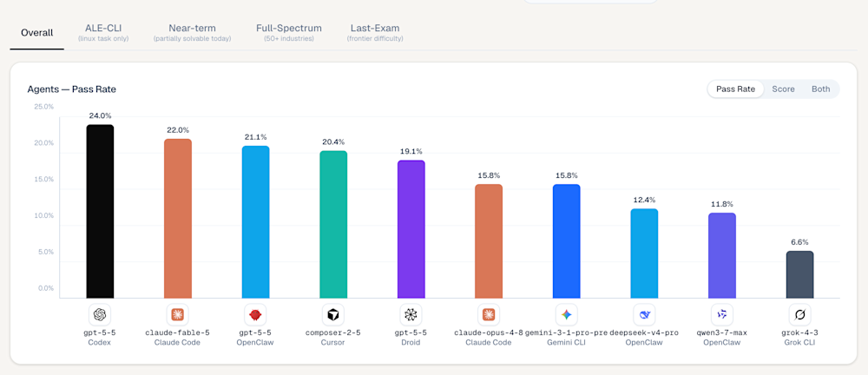Viewport: 868px width, 375px height.
Task: Select the Droid icon below the purple bar
Action: coord(411,314)
